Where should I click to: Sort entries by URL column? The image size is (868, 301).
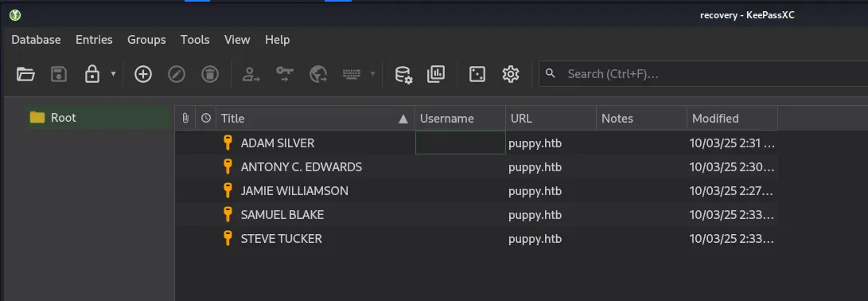[x=551, y=118]
